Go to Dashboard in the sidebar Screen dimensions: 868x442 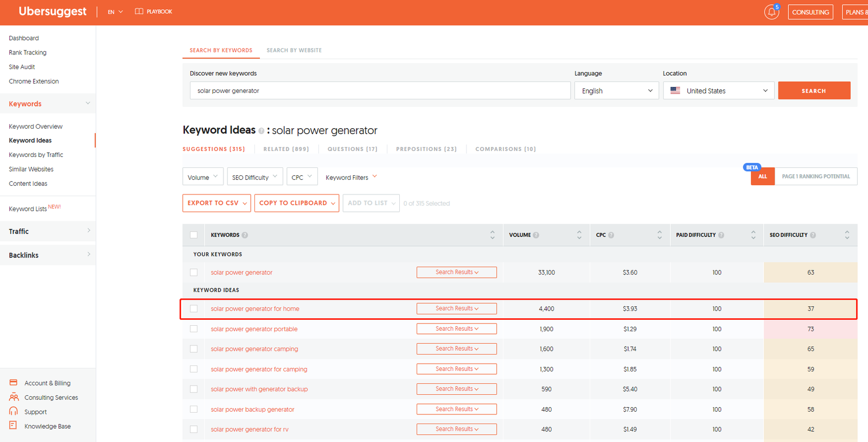[x=24, y=38]
